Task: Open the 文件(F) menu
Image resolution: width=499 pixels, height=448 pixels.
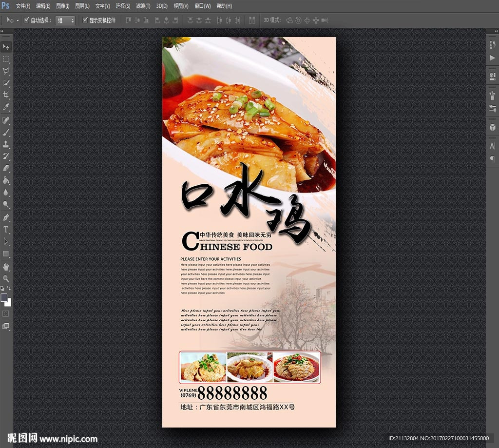Action: 23,6
